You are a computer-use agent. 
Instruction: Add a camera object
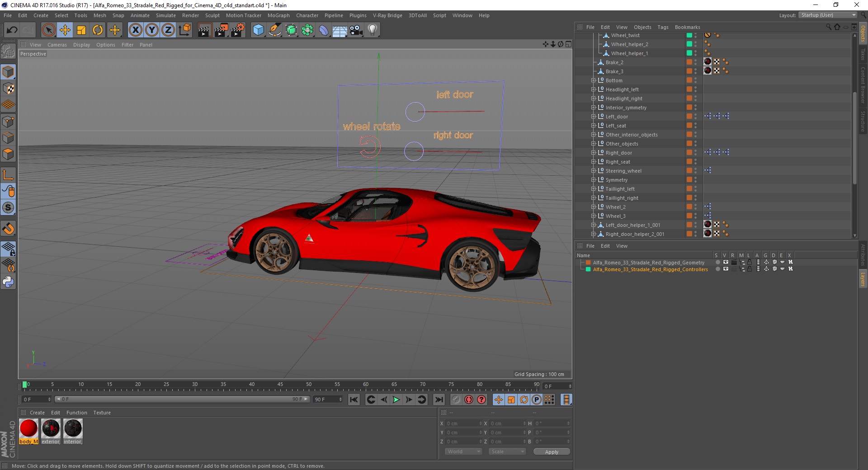[356, 30]
